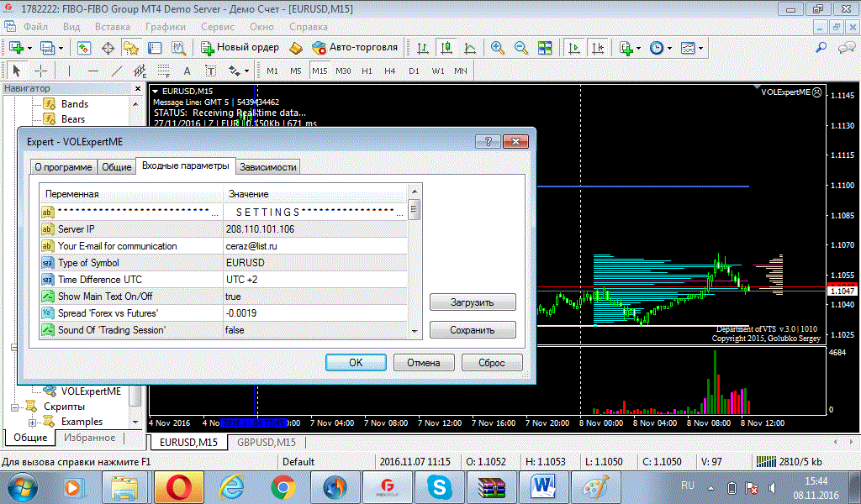This screenshot has width=861, height=504.
Task: Open the Вставка menu
Action: [x=113, y=26]
